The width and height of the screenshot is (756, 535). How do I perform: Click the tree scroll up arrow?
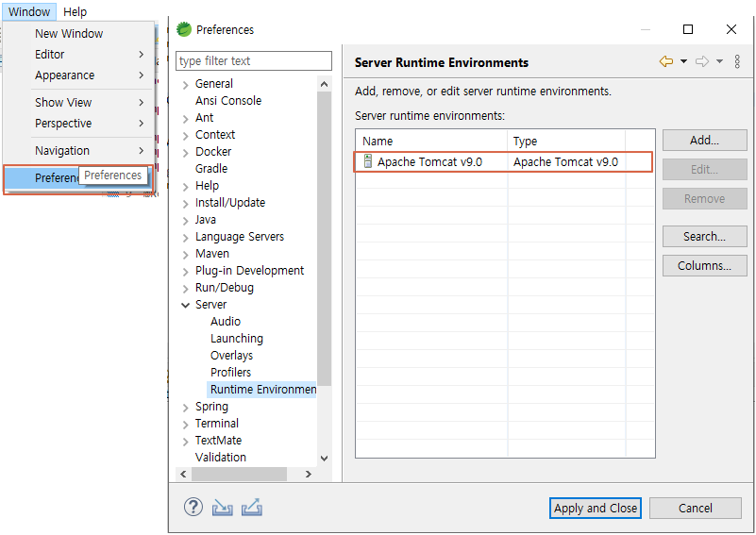pyautogui.click(x=324, y=84)
